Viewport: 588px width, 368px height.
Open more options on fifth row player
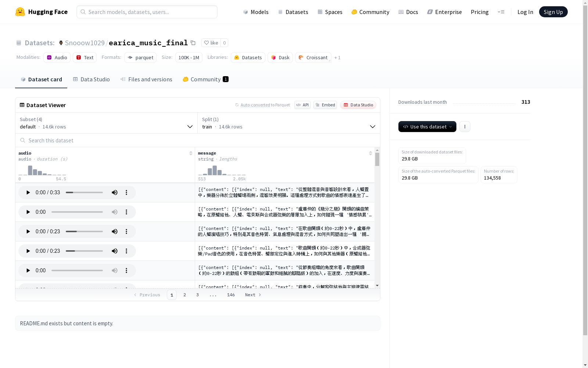[x=126, y=270]
